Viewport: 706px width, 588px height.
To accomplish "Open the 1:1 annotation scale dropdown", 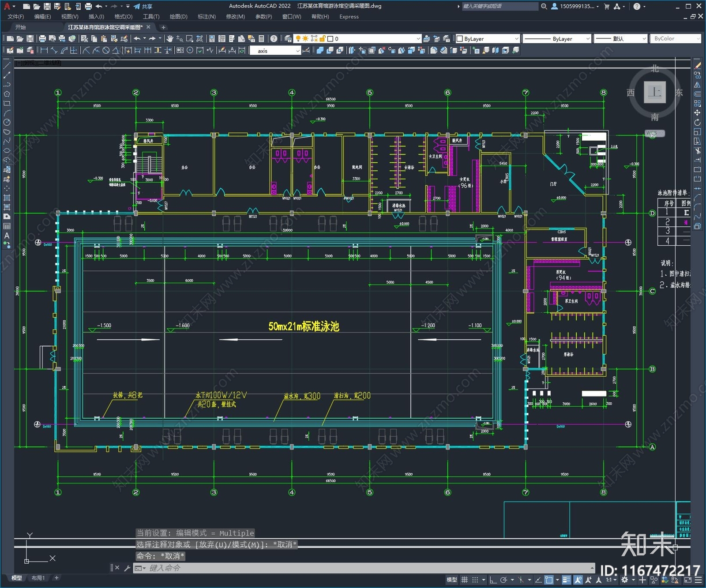I will [x=611, y=580].
